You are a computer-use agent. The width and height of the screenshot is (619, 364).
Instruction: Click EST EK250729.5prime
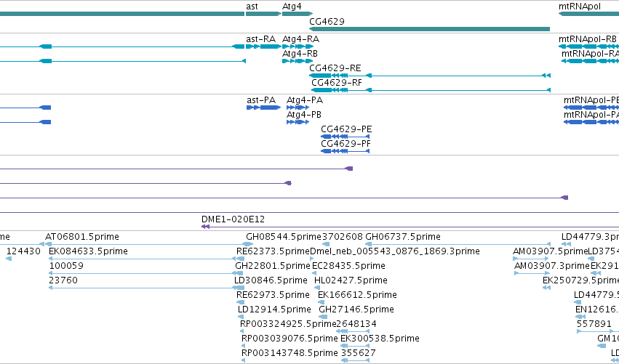coord(546,288)
